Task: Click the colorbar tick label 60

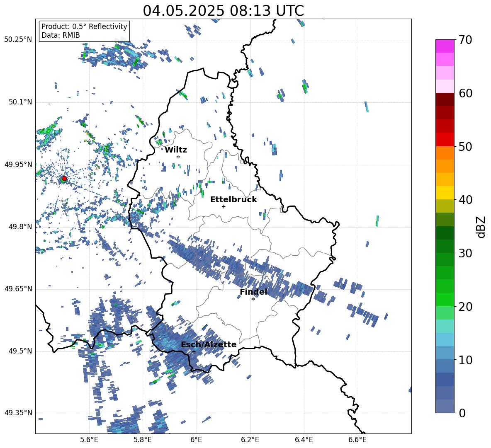Action: coord(465,93)
